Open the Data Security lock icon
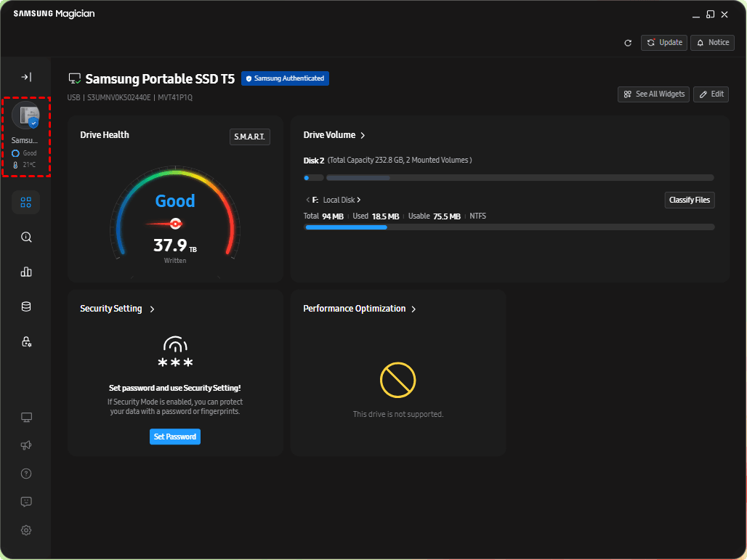Screen dimensions: 747x560 point(26,341)
